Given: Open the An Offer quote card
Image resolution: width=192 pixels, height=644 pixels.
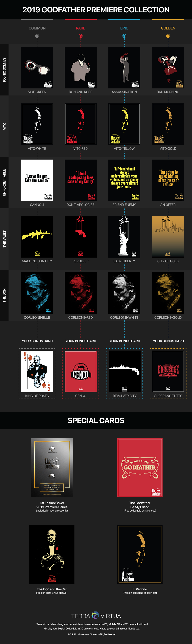Looking at the screenshot, I should tap(168, 180).
